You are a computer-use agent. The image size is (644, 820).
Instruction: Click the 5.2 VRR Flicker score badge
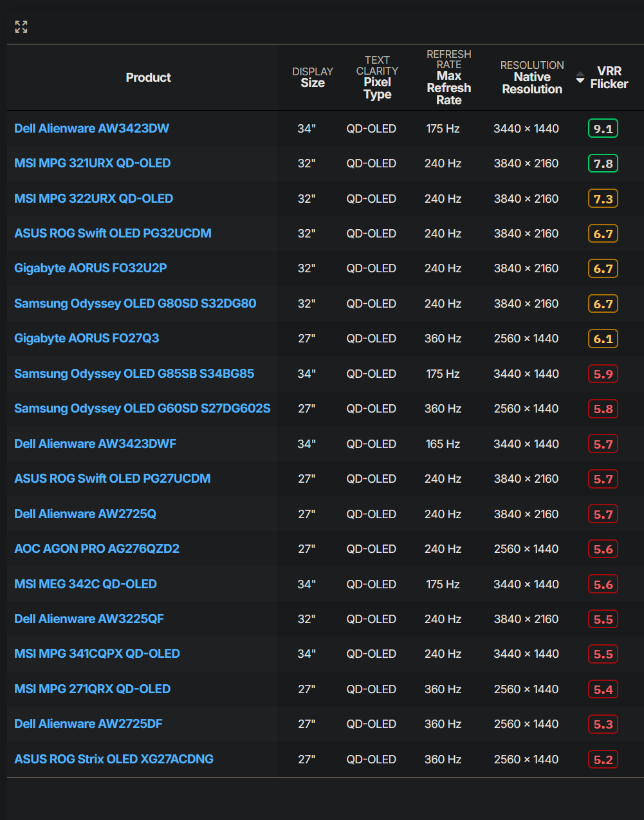603,759
